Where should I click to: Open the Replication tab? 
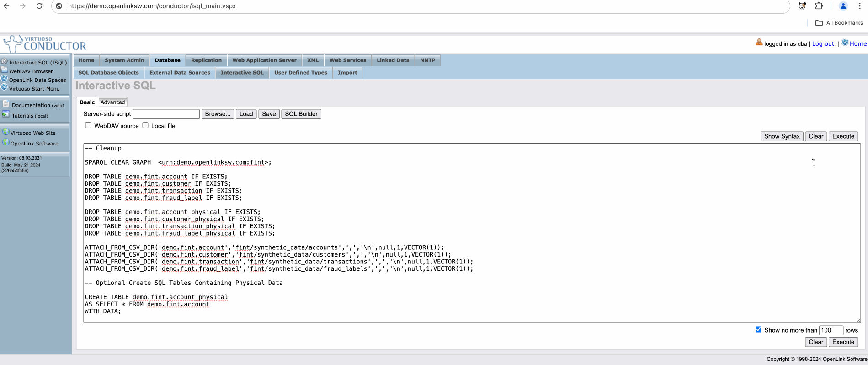click(x=207, y=60)
